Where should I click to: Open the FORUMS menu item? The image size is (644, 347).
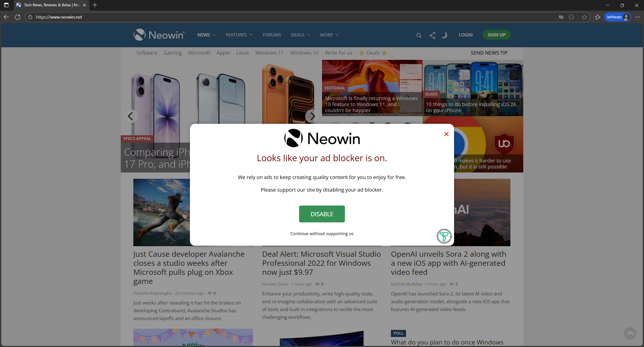[x=272, y=35]
